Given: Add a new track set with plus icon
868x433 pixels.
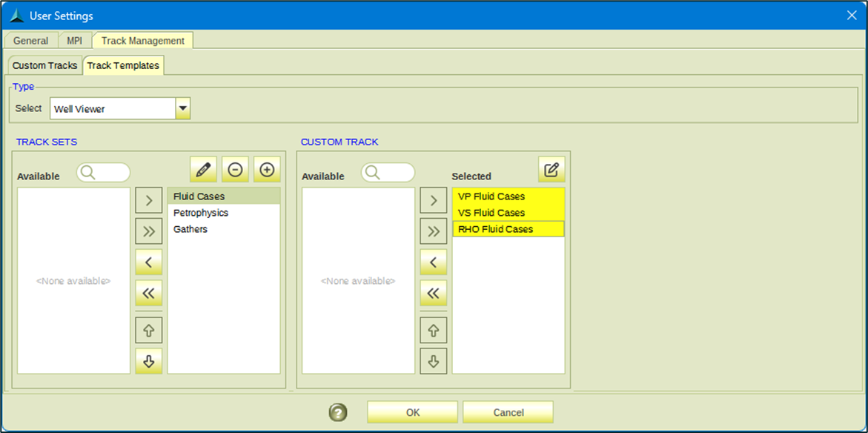Looking at the screenshot, I should coord(267,170).
